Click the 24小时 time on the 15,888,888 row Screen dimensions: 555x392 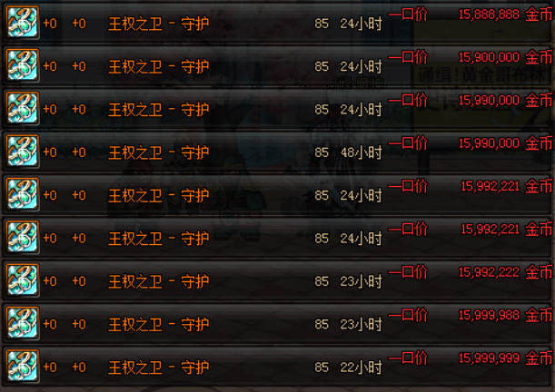(361, 24)
